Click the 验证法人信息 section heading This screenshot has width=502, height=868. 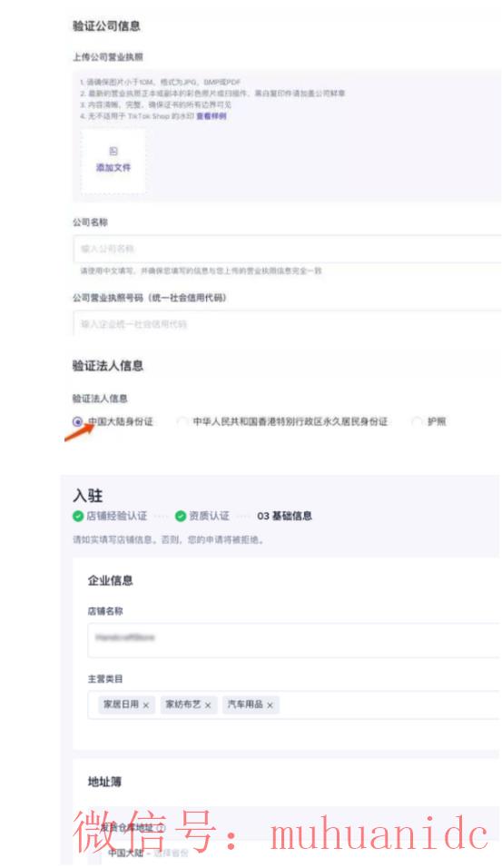pyautogui.click(x=108, y=366)
